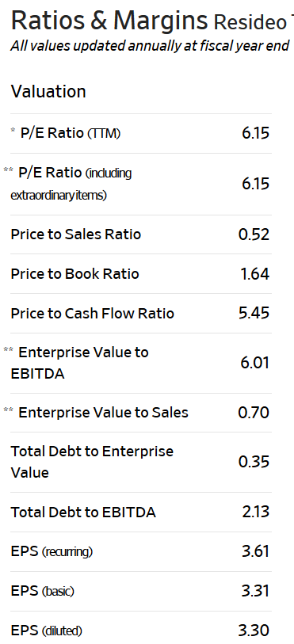Click the EPS (recurring) label

tap(52, 551)
